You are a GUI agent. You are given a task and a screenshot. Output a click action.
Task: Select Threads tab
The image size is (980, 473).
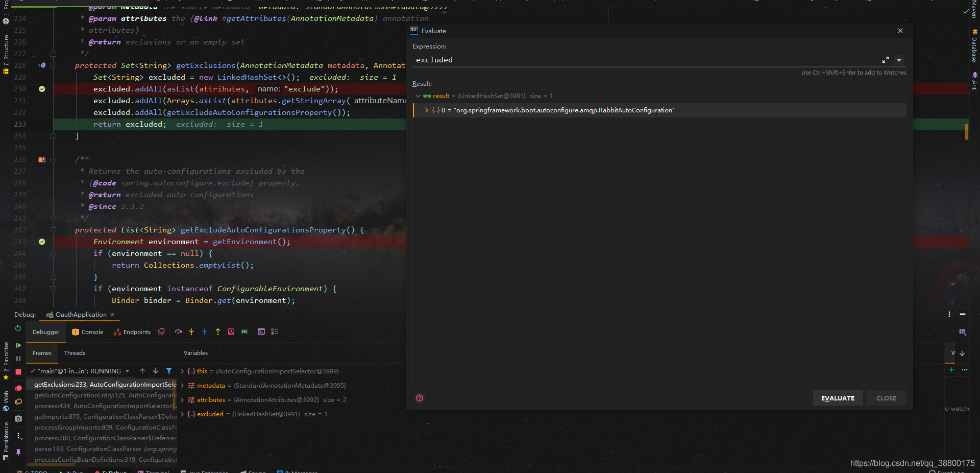pyautogui.click(x=75, y=353)
